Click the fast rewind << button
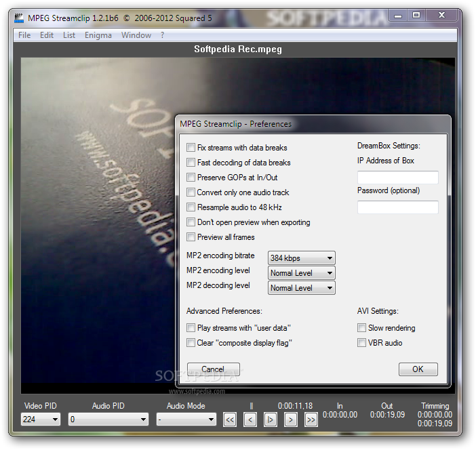The height and width of the screenshot is (450, 476). [x=230, y=420]
